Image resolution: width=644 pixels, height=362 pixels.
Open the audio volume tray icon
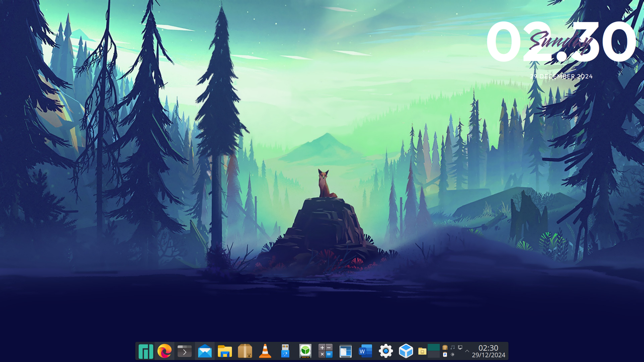point(452,347)
